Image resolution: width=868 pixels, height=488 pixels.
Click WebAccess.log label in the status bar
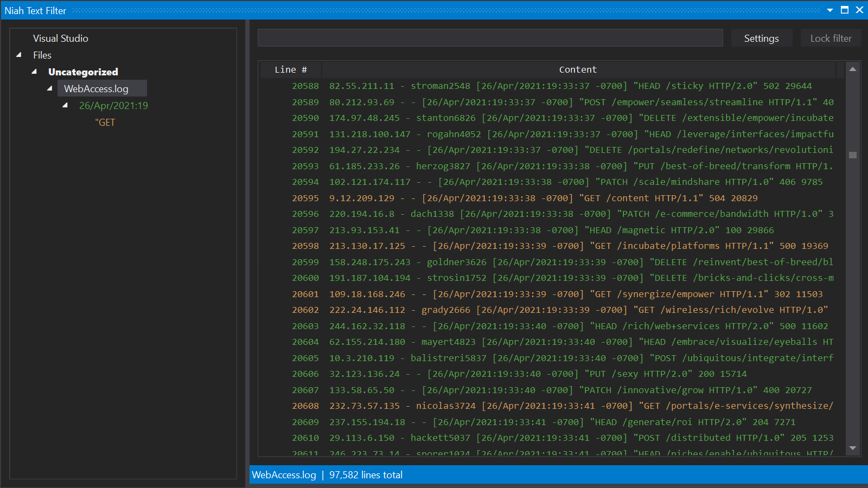tap(283, 474)
